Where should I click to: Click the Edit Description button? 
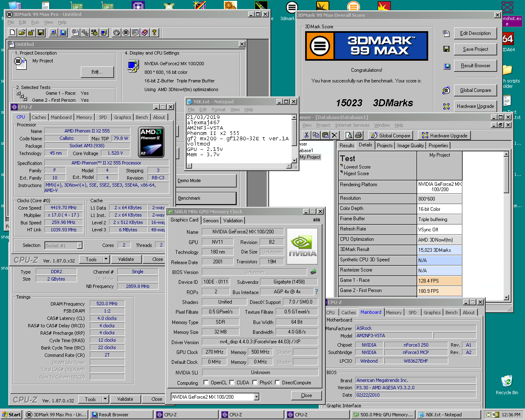pyautogui.click(x=475, y=33)
